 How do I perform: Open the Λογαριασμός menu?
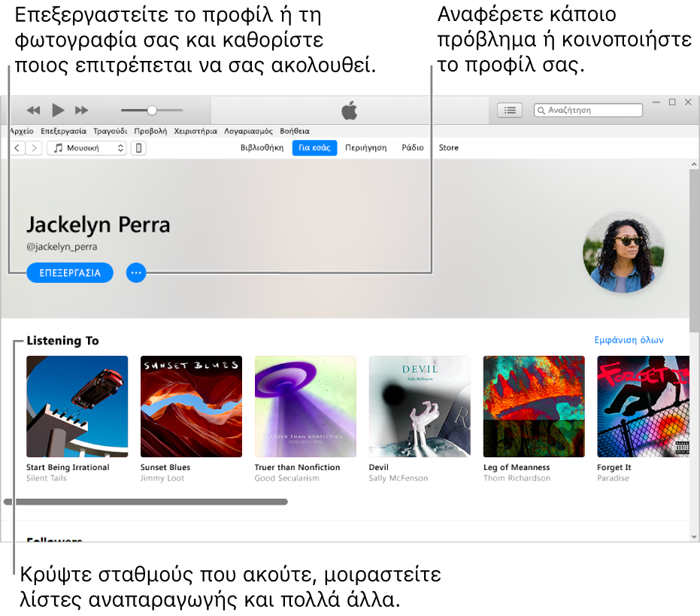point(248,130)
